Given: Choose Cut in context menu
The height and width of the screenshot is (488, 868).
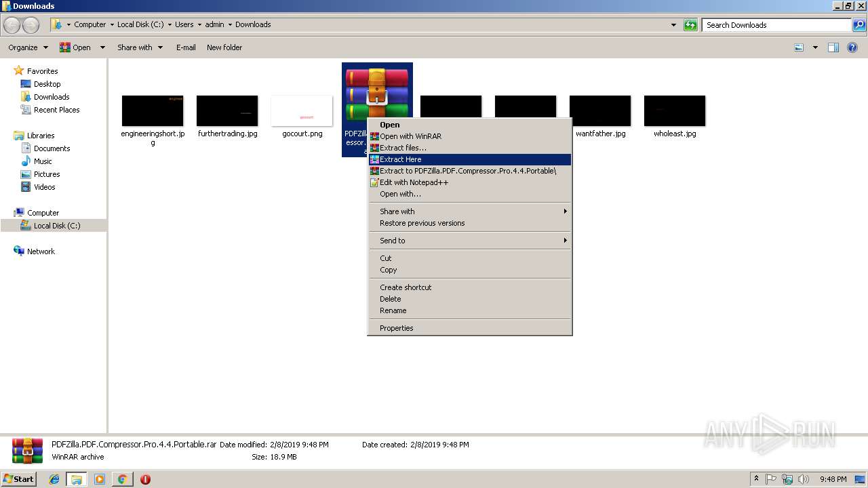Looking at the screenshot, I should 470,258.
